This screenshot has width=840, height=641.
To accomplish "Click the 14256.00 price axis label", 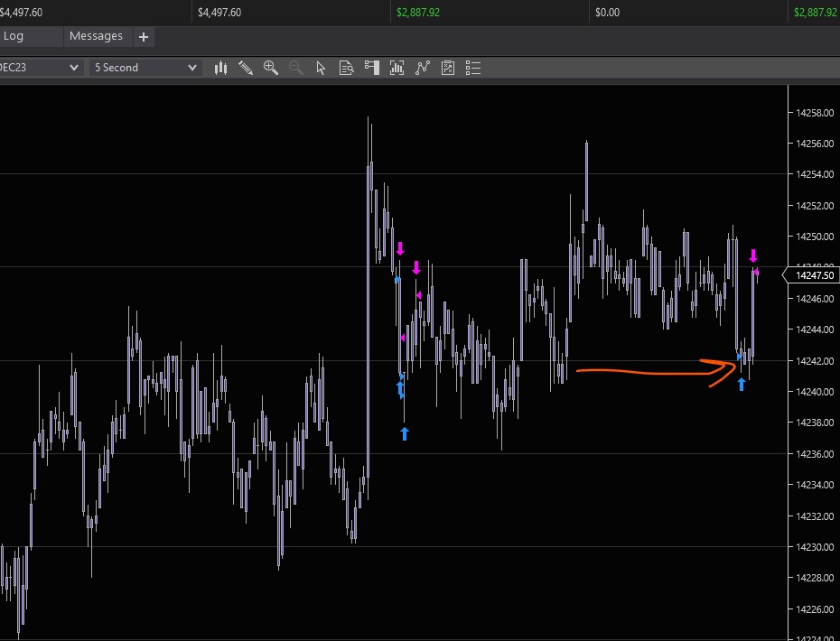I will (815, 144).
